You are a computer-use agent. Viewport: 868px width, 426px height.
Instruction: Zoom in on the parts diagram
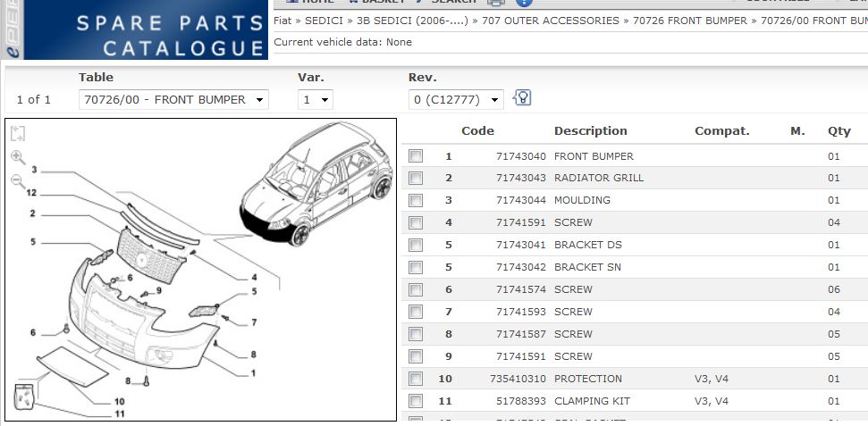click(18, 157)
